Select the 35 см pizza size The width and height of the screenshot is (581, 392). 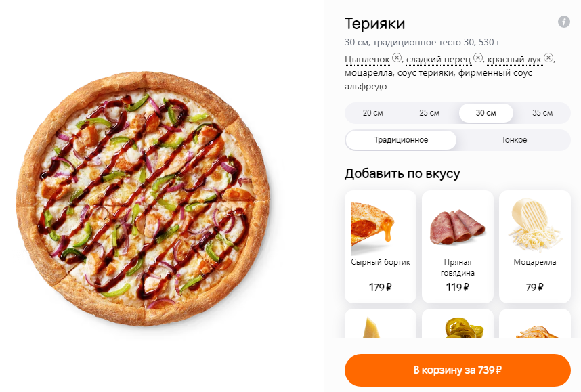[542, 113]
